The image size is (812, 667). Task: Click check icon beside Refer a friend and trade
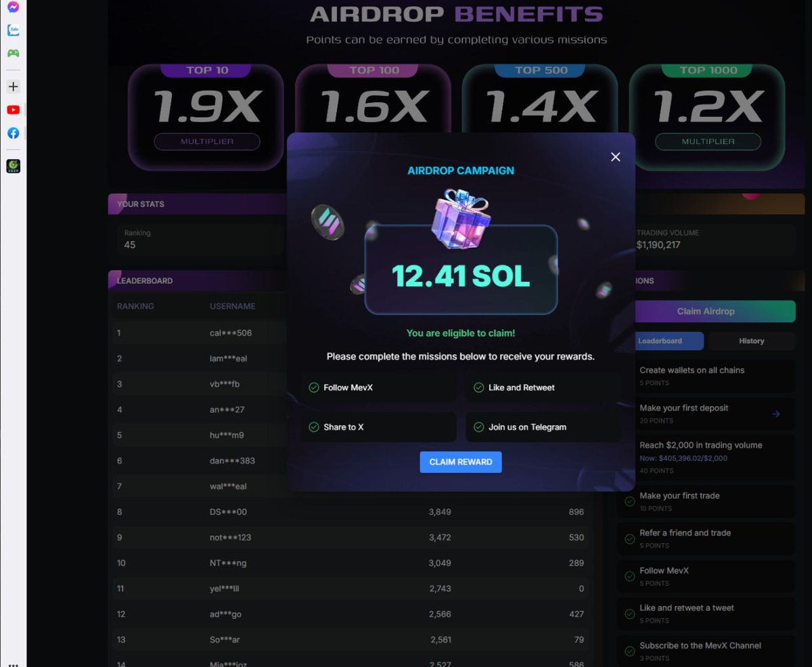pos(629,539)
